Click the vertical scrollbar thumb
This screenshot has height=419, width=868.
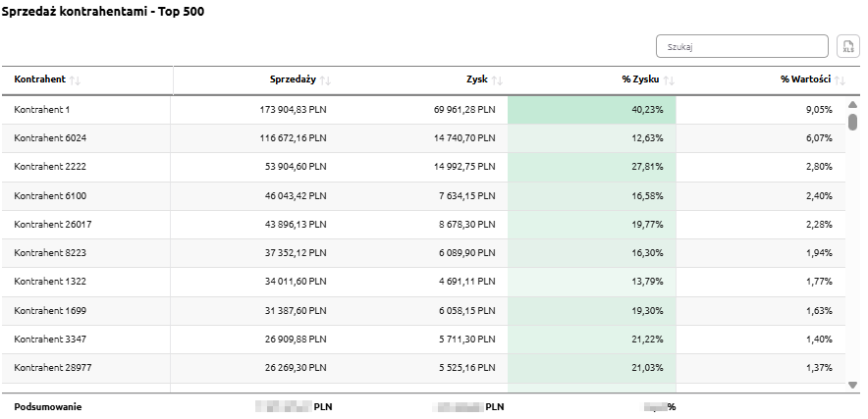852,123
